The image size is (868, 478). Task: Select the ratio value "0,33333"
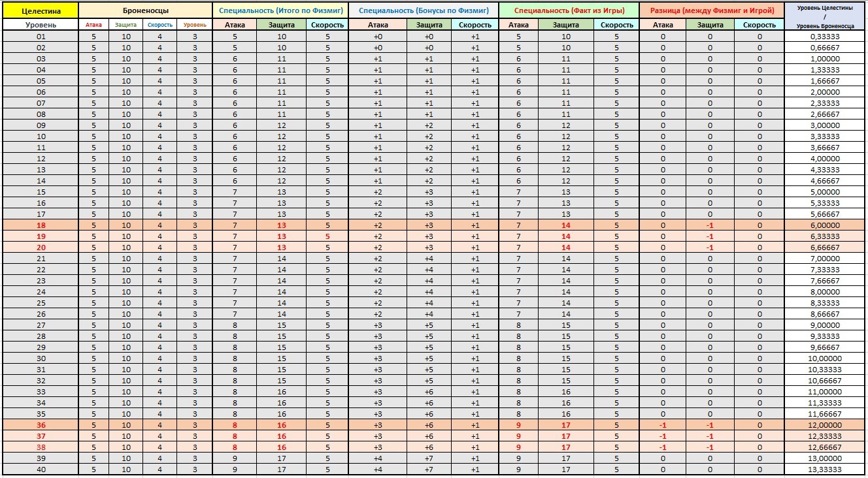tap(825, 37)
